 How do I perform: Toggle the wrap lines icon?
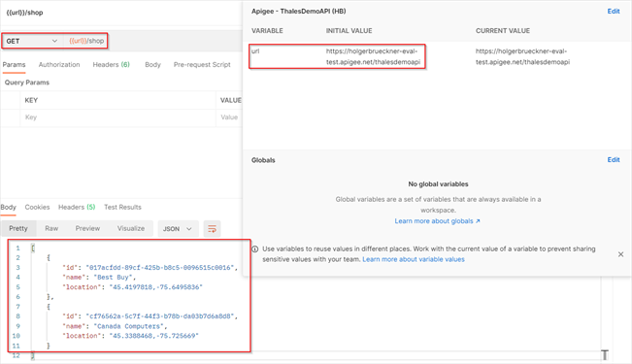tap(212, 229)
